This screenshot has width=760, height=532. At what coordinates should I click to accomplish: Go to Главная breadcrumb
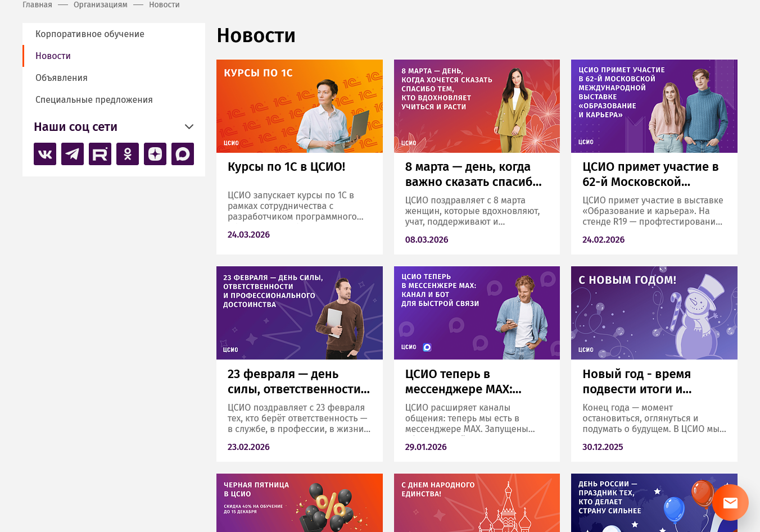[x=37, y=4]
